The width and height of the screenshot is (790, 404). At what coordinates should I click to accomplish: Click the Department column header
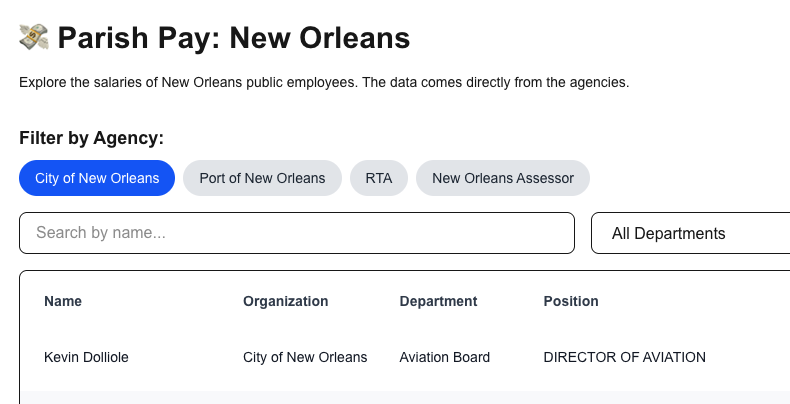(438, 301)
